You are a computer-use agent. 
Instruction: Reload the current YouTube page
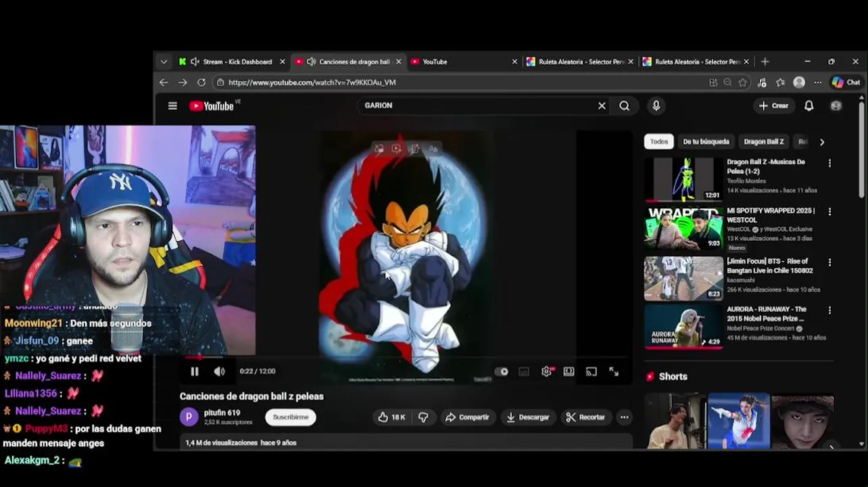(x=201, y=83)
